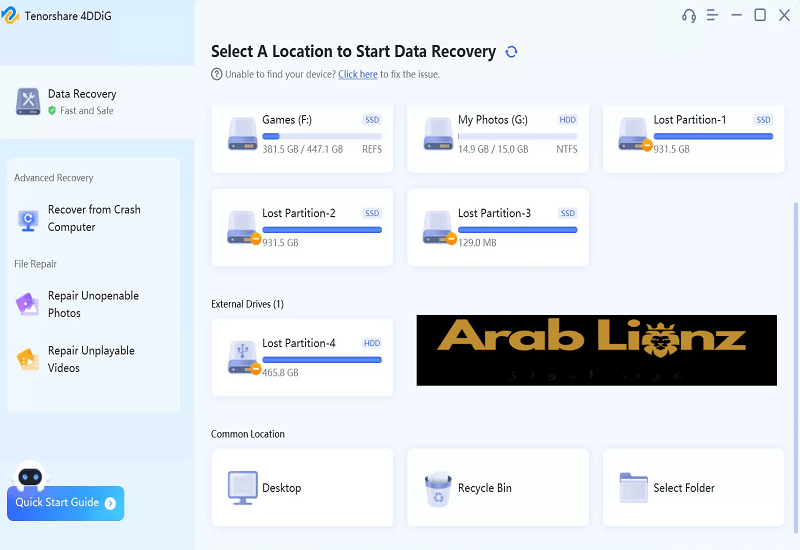Screen dimensions: 800x550
Task: Click the '129.0 MB' size text
Action: pyautogui.click(x=477, y=243)
